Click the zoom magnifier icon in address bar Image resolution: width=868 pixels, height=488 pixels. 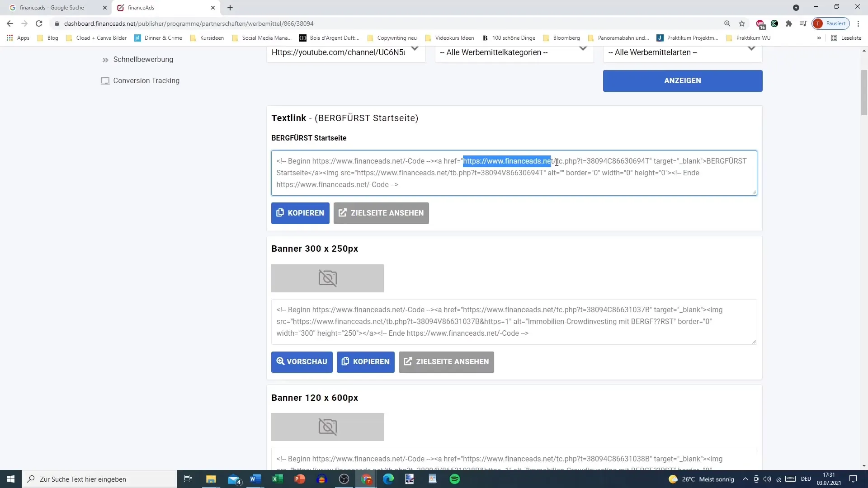tap(727, 23)
